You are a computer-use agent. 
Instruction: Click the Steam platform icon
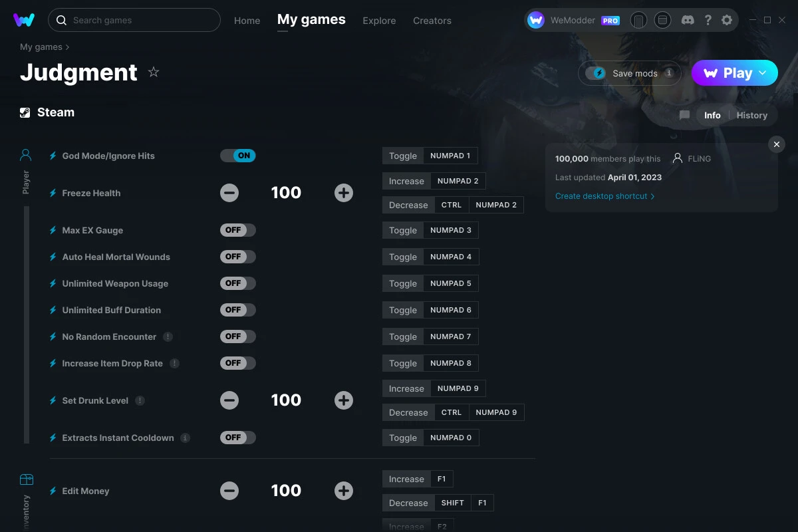click(25, 112)
